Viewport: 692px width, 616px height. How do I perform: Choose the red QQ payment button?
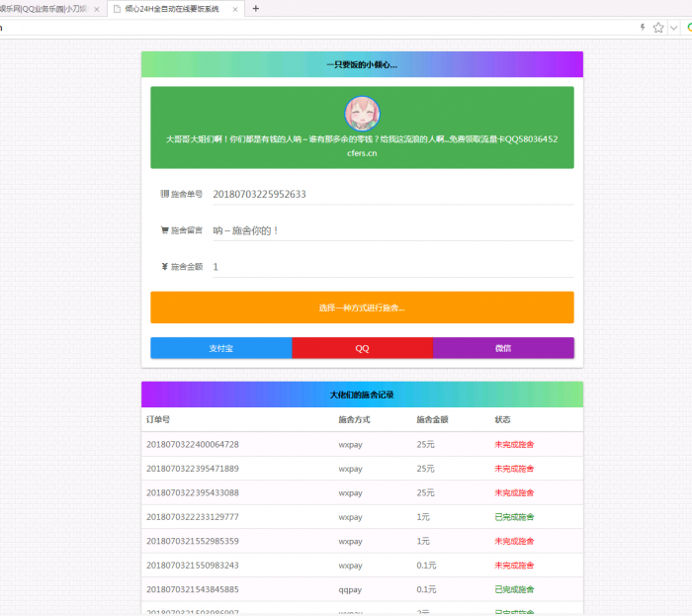pyautogui.click(x=362, y=348)
